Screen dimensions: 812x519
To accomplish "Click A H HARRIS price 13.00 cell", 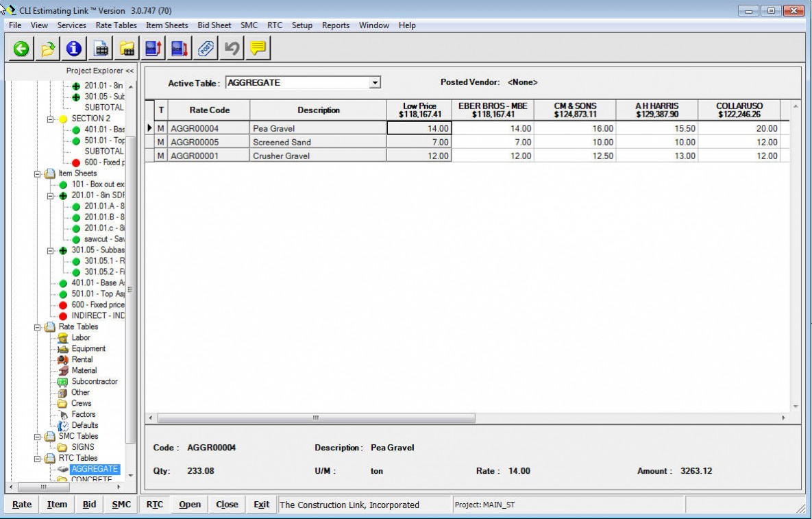I will (x=656, y=156).
